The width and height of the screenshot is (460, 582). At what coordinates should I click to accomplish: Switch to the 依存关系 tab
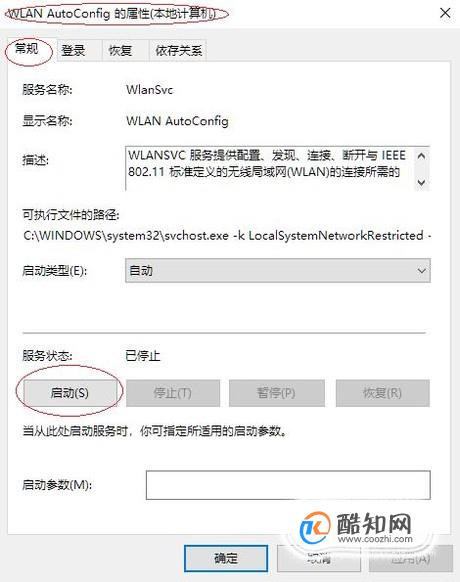click(x=179, y=50)
